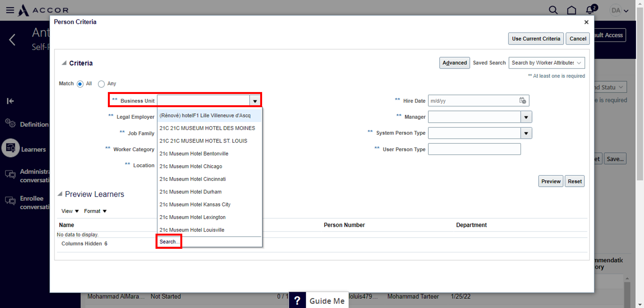
Task: Click the Business Unit input field
Action: point(203,101)
